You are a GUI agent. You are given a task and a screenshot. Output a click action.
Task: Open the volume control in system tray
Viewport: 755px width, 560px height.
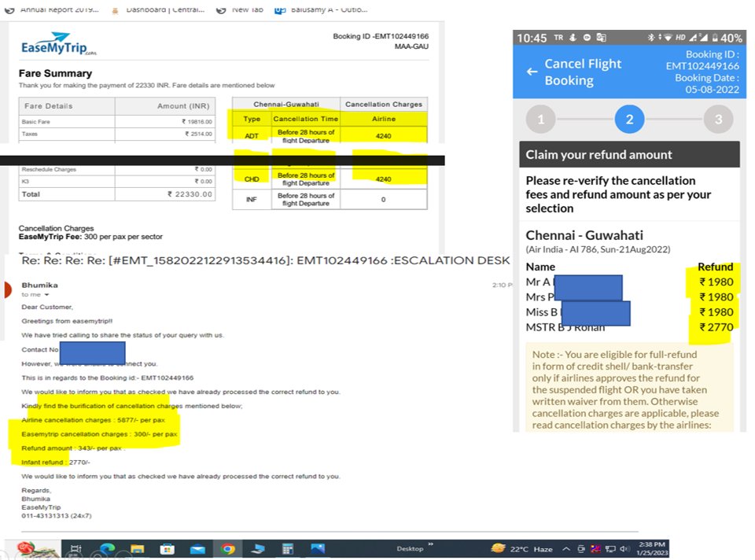pyautogui.click(x=625, y=549)
